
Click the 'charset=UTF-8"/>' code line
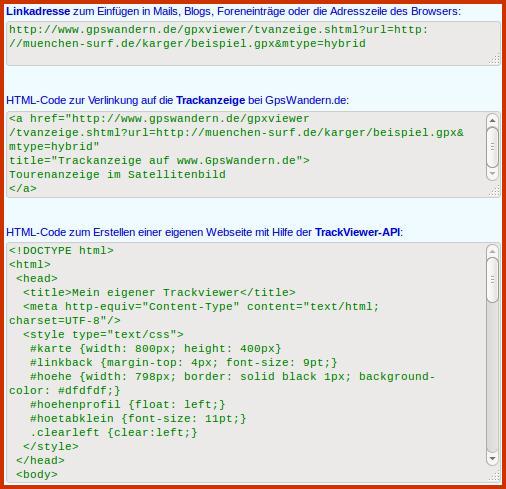(x=65, y=321)
